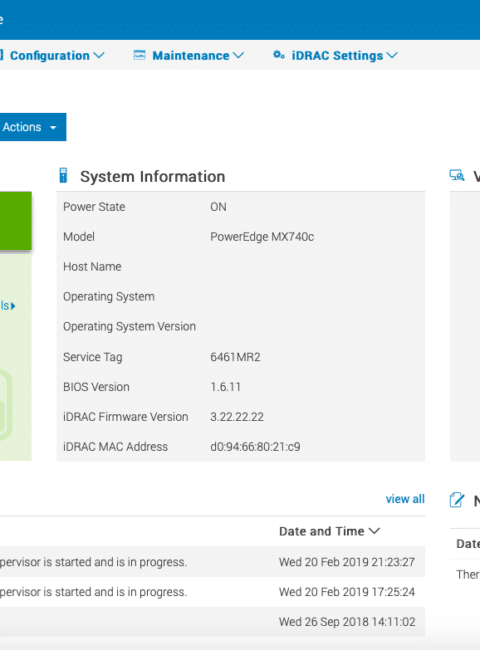The width and height of the screenshot is (480, 650).
Task: Click the System Information server icon
Action: tap(63, 175)
